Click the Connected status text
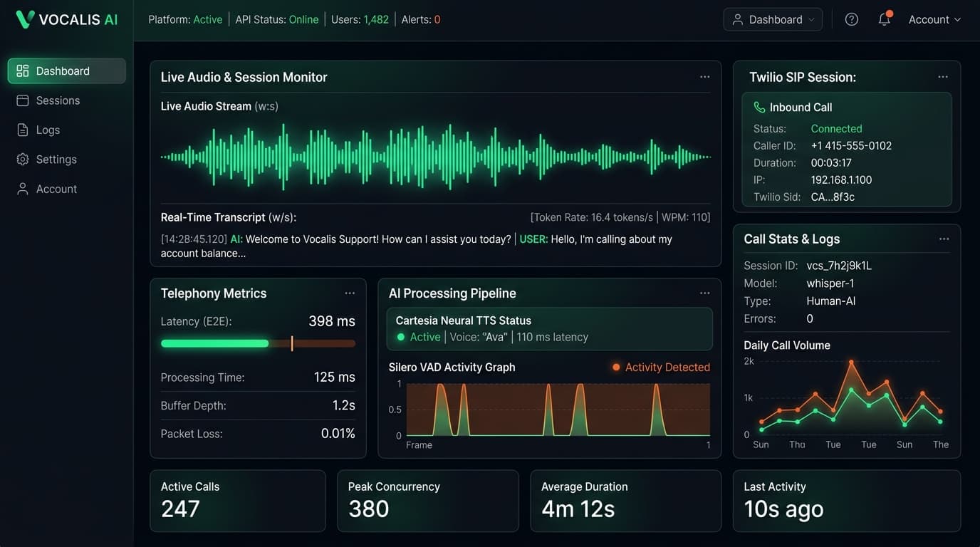Image resolution: width=980 pixels, height=547 pixels. click(x=836, y=129)
